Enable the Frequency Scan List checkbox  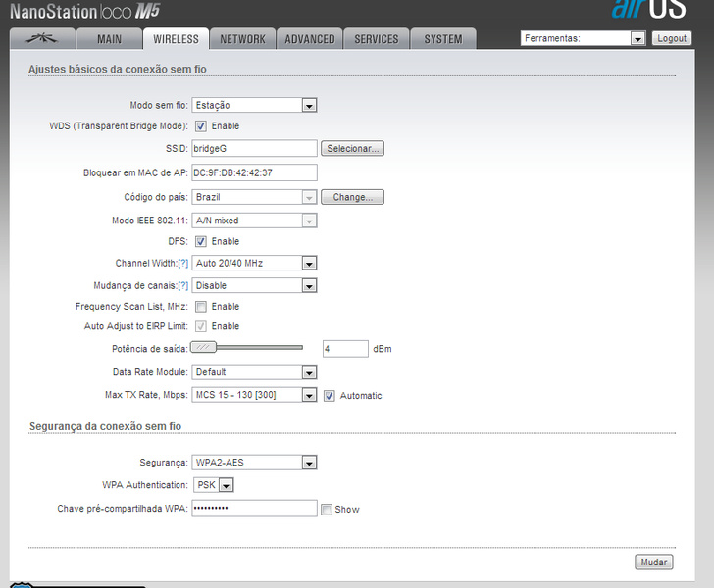click(x=201, y=307)
